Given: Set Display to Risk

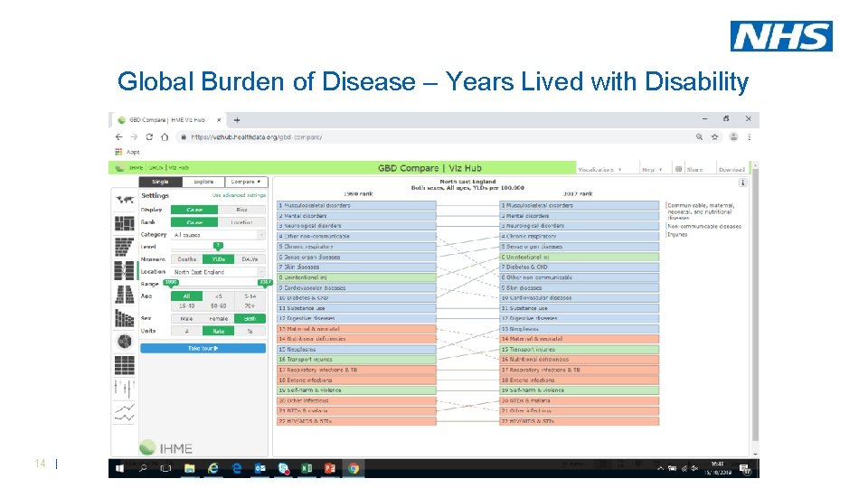Looking at the screenshot, I should (x=242, y=210).
